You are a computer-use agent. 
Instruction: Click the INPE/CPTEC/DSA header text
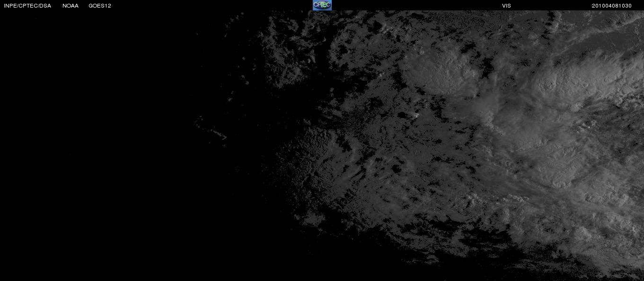point(27,6)
